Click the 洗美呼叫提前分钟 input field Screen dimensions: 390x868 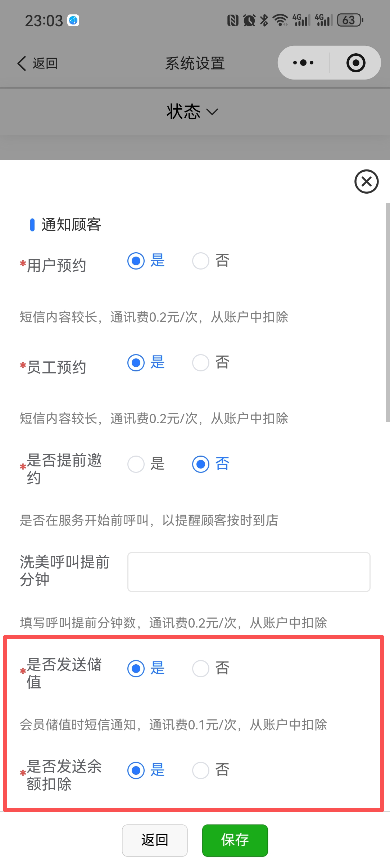pyautogui.click(x=249, y=572)
